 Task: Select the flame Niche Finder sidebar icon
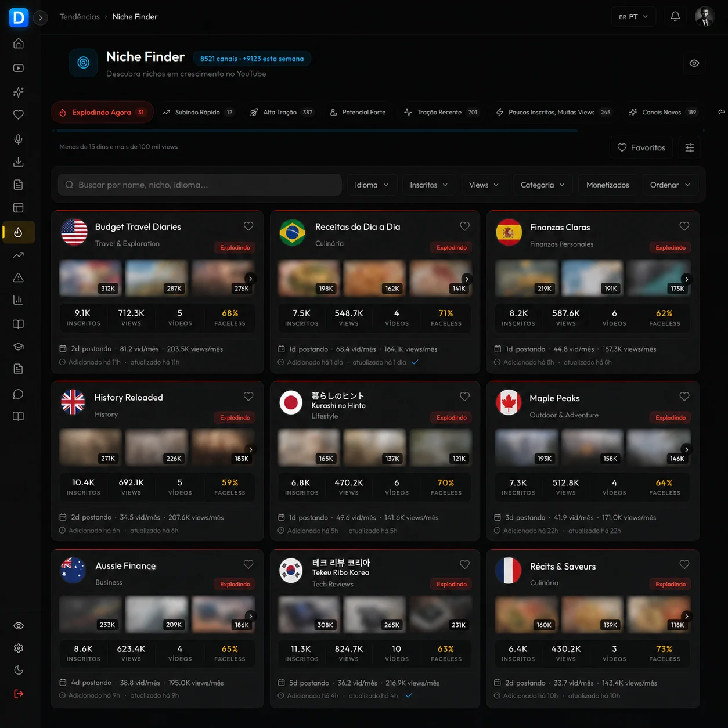tap(19, 232)
